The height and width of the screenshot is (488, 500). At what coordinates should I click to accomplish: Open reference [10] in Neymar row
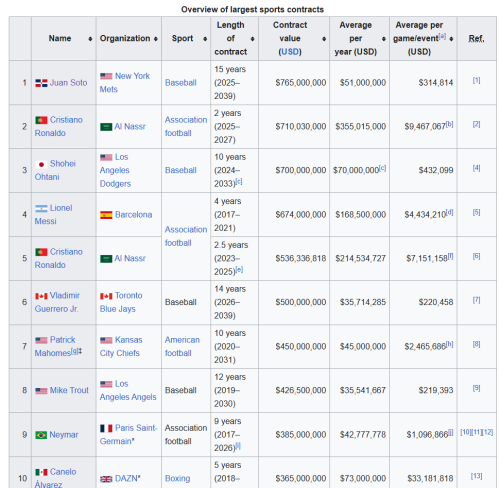tap(465, 432)
